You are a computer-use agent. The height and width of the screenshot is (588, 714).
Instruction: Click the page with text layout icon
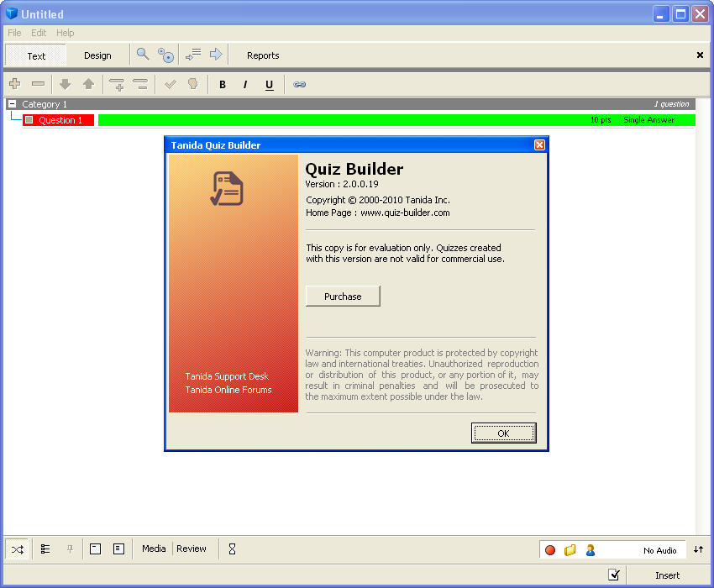coord(118,549)
